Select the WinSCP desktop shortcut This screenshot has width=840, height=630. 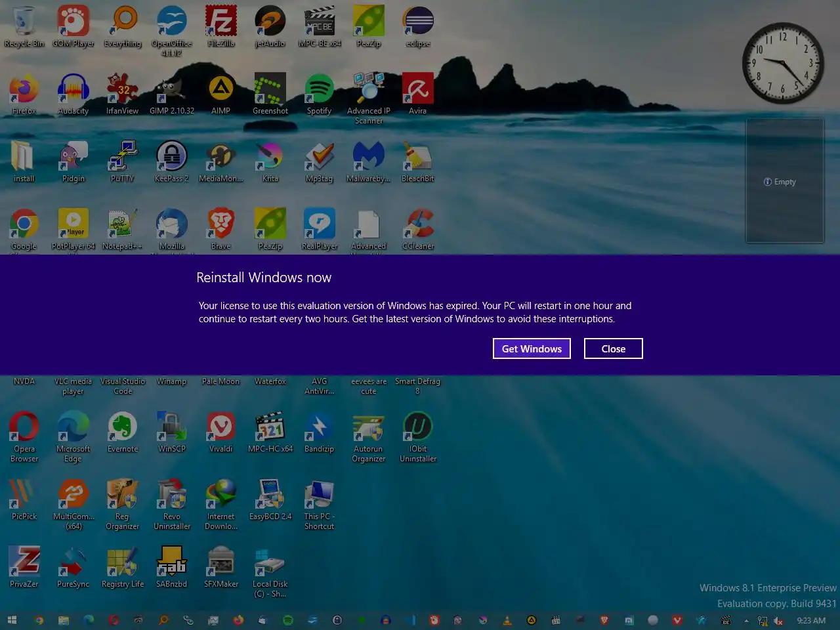coord(172,432)
